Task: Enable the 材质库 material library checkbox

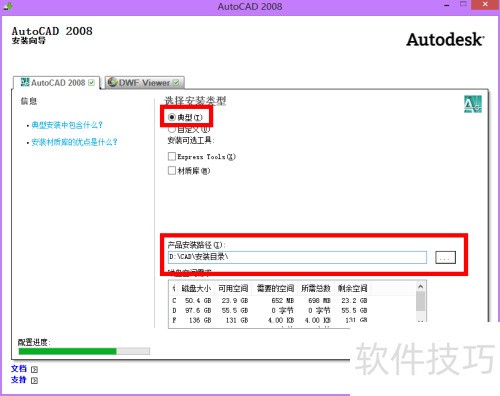Action: (172, 171)
